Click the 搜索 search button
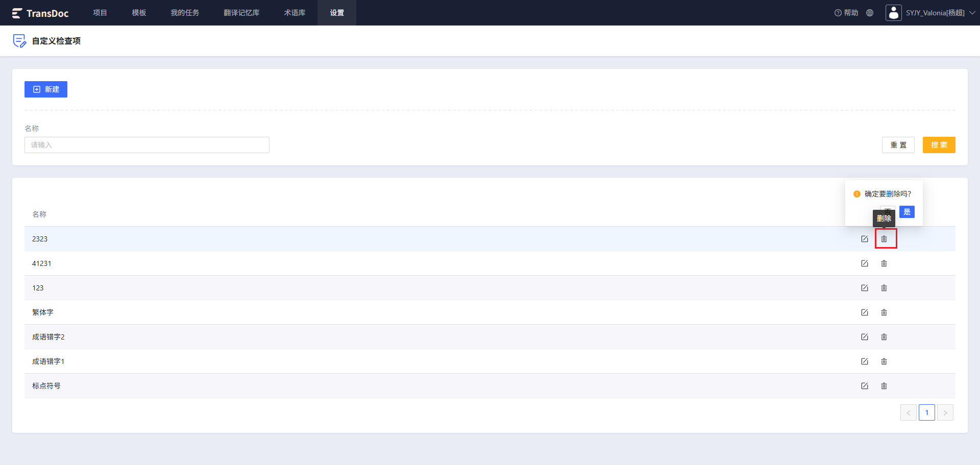The height and width of the screenshot is (465, 980). coord(939,145)
